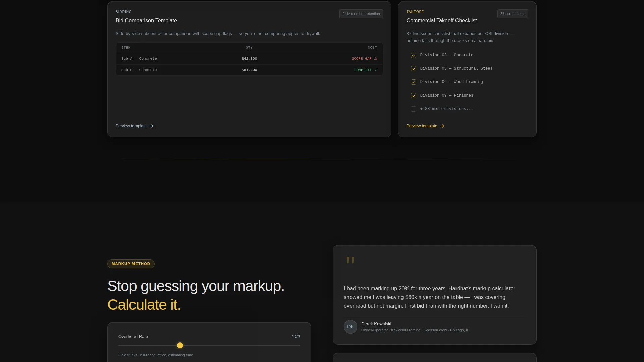Click the TAKEOFF category label
The height and width of the screenshot is (362, 644).
coord(415,12)
